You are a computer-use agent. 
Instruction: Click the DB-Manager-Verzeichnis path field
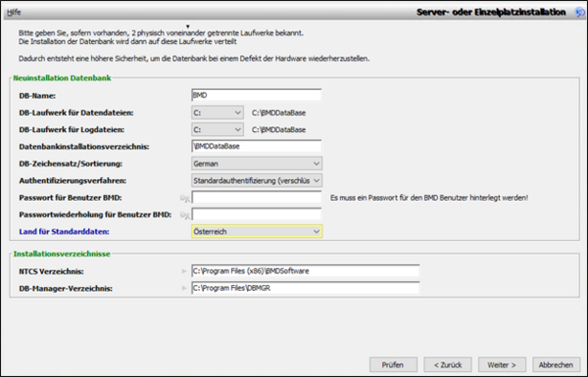click(306, 288)
